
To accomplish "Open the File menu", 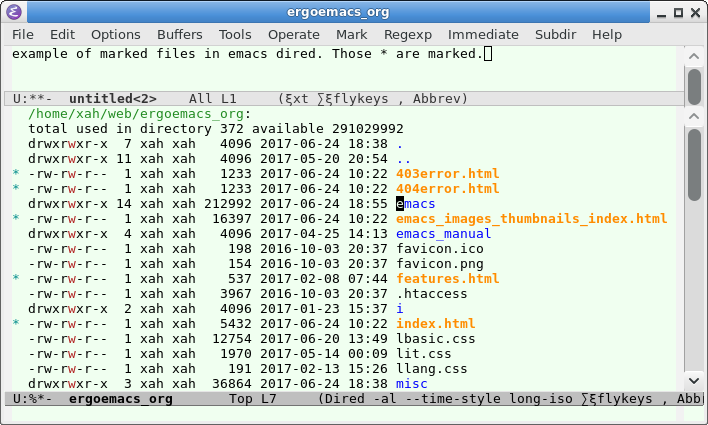I will [x=23, y=35].
